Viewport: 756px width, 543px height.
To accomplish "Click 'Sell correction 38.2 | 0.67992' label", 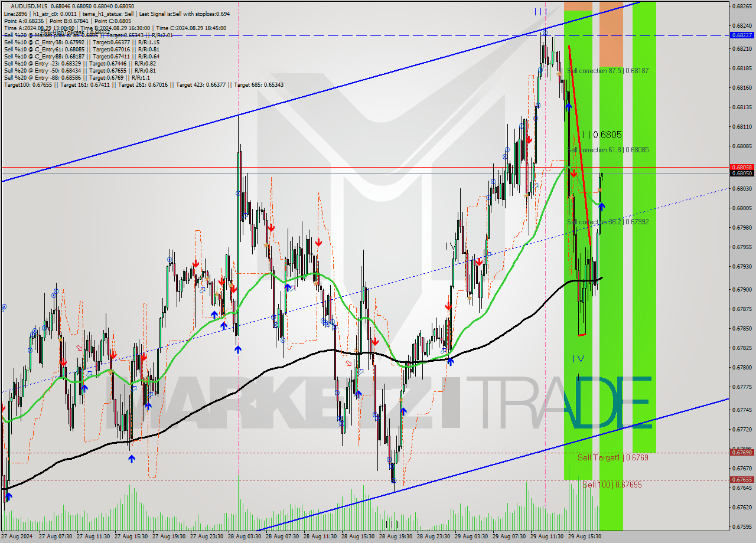I will tap(608, 222).
